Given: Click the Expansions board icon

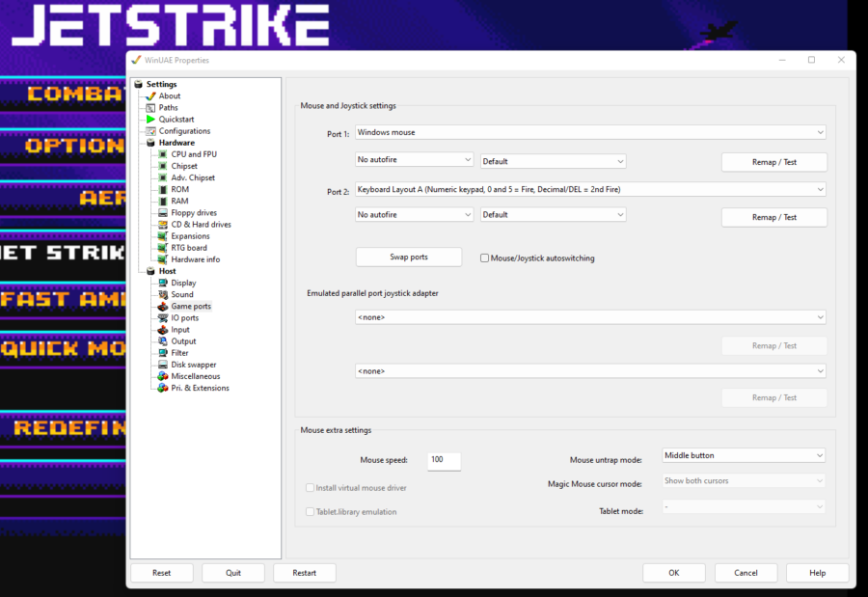Looking at the screenshot, I should click(x=163, y=236).
